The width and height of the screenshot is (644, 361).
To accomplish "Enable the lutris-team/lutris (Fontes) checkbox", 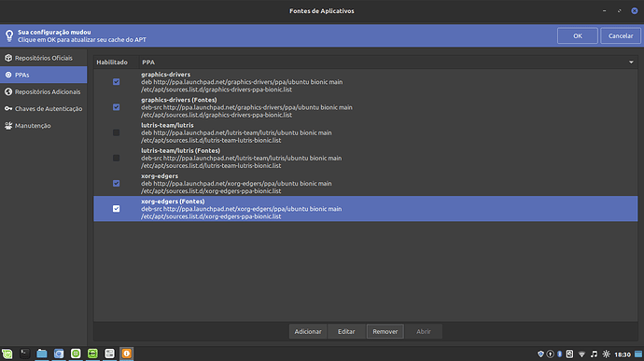I will pyautogui.click(x=117, y=159).
